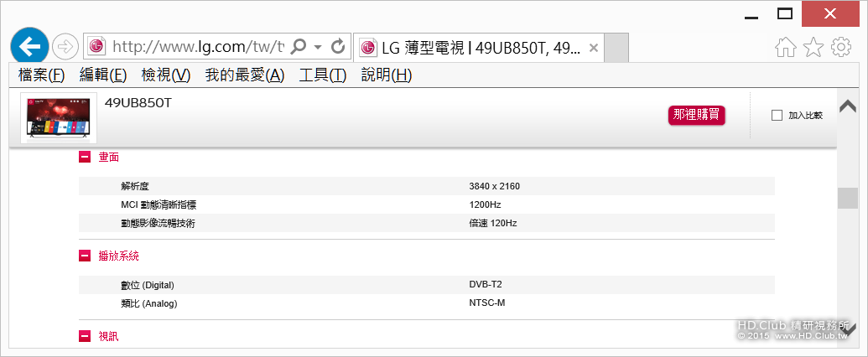Click the vertical scrollbar thumb
The image size is (868, 357).
pos(848,198)
